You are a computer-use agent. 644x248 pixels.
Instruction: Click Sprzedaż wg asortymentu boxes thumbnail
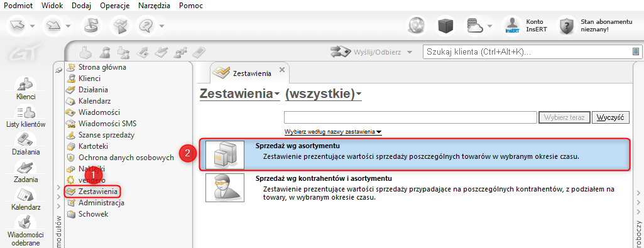[x=225, y=155]
